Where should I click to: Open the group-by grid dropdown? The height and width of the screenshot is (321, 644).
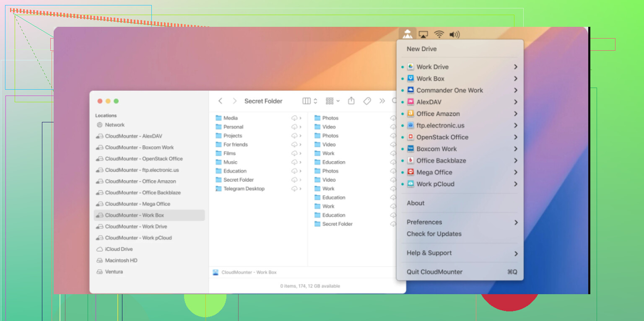pyautogui.click(x=332, y=101)
